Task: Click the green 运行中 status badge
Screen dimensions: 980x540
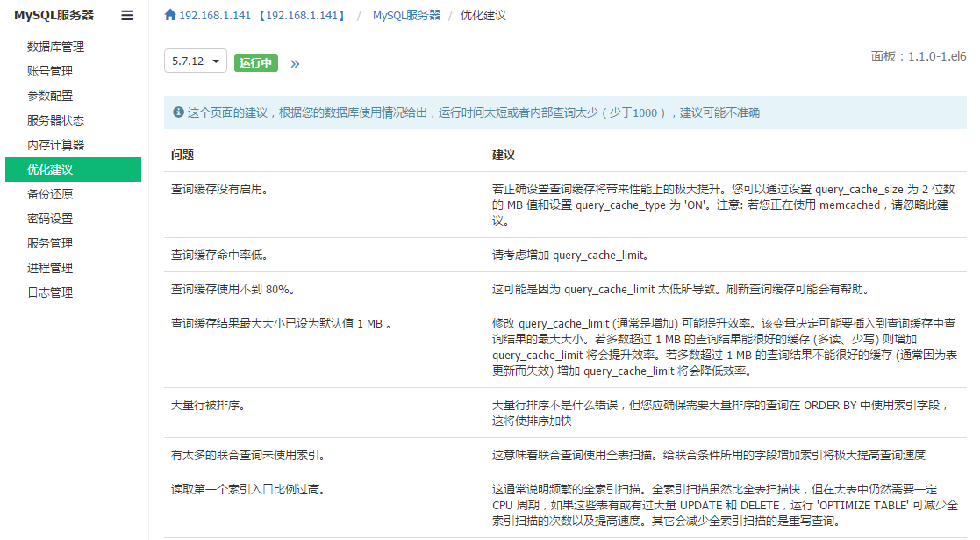Action: [x=256, y=63]
